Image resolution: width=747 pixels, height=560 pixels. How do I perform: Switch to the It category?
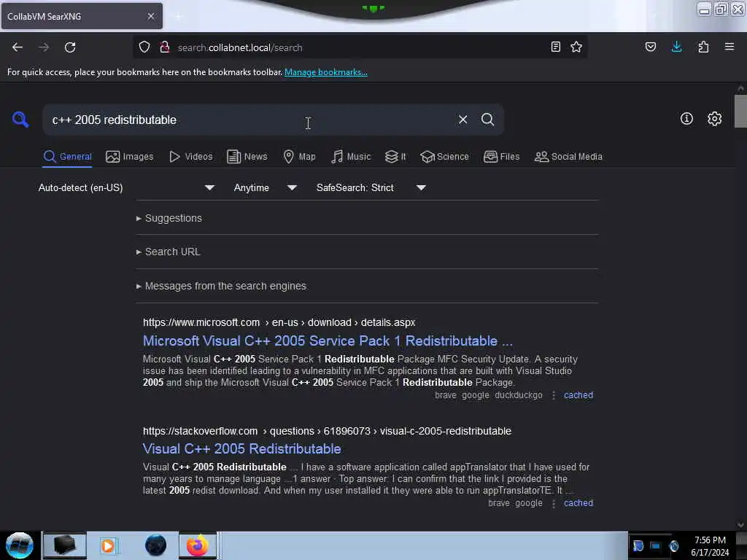[395, 156]
